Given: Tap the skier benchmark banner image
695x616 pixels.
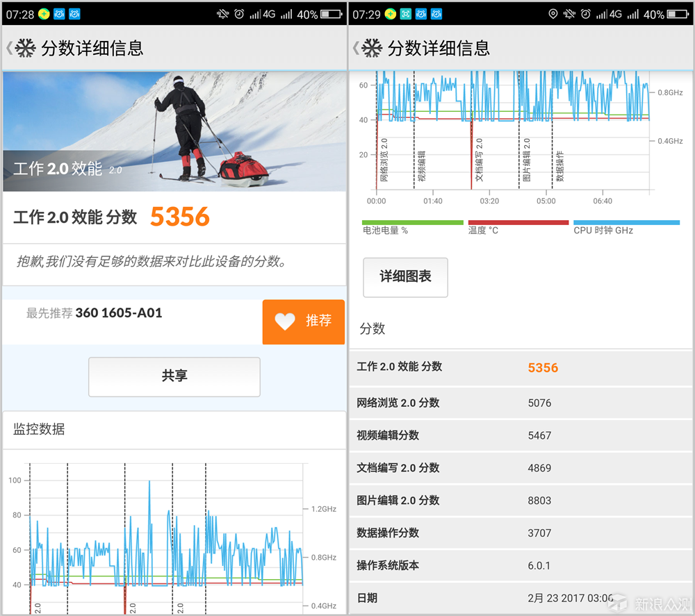Looking at the screenshot, I should (174, 131).
